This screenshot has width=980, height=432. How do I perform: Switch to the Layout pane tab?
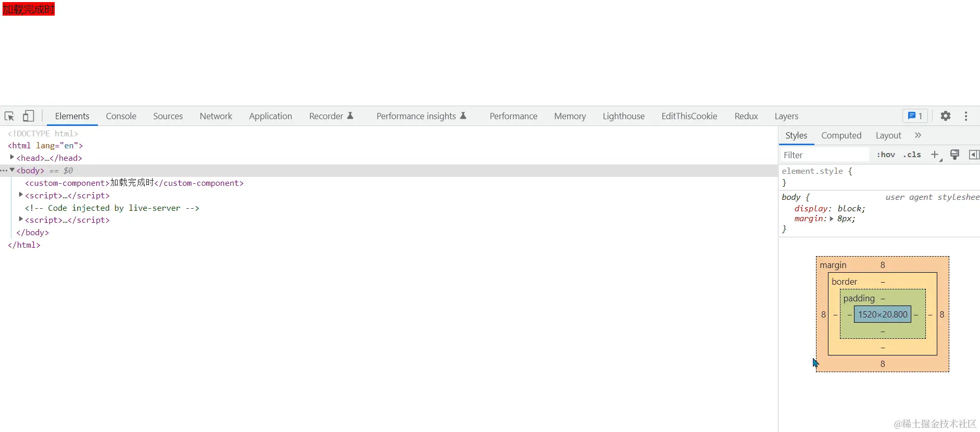[888, 135]
